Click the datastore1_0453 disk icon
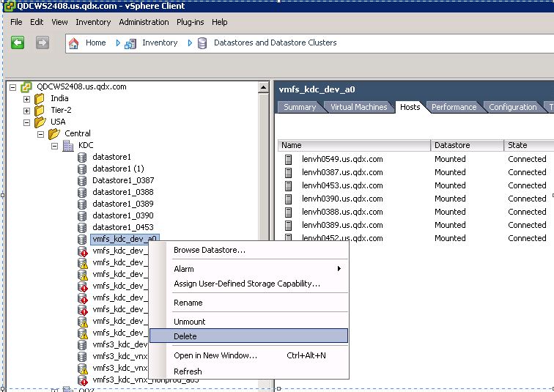 [82, 228]
